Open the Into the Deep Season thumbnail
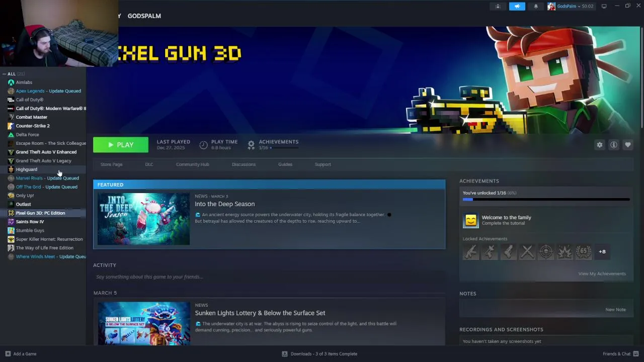The width and height of the screenshot is (644, 362). [x=143, y=219]
